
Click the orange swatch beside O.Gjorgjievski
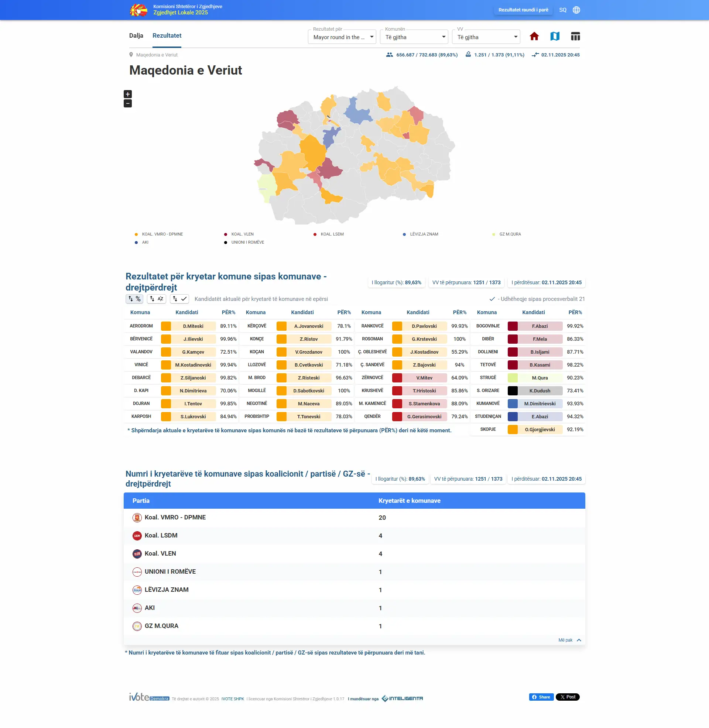513,429
